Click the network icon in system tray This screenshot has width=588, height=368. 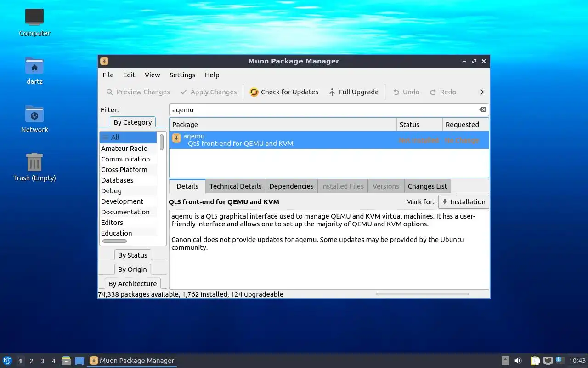(548, 361)
